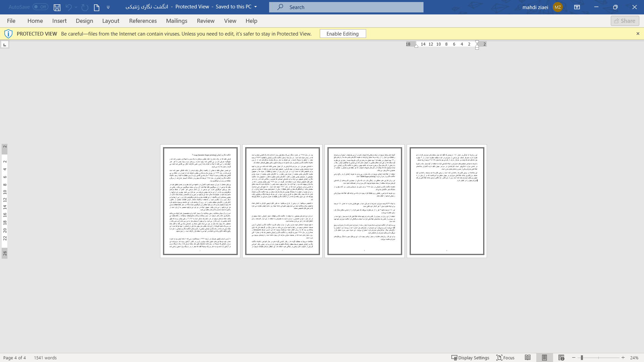644x362 pixels.
Task: Click the Undo icon
Action: 68,7
